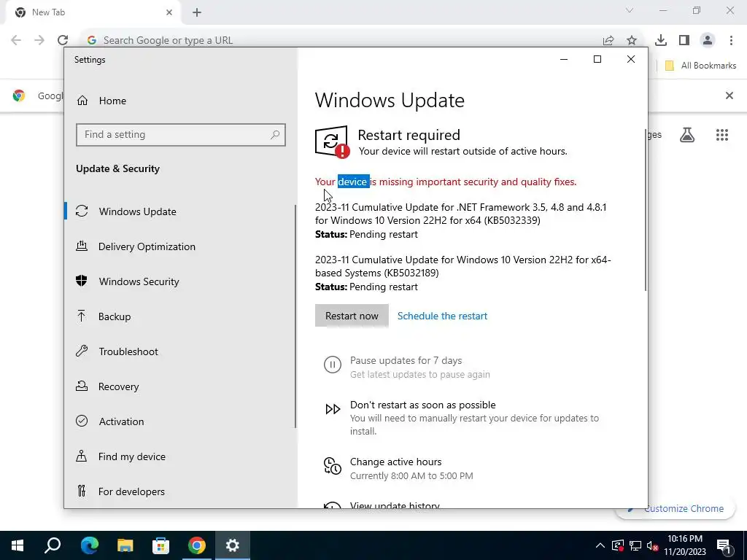This screenshot has height=560, width=747.
Task: Close the New Tab tab
Action: 169,12
